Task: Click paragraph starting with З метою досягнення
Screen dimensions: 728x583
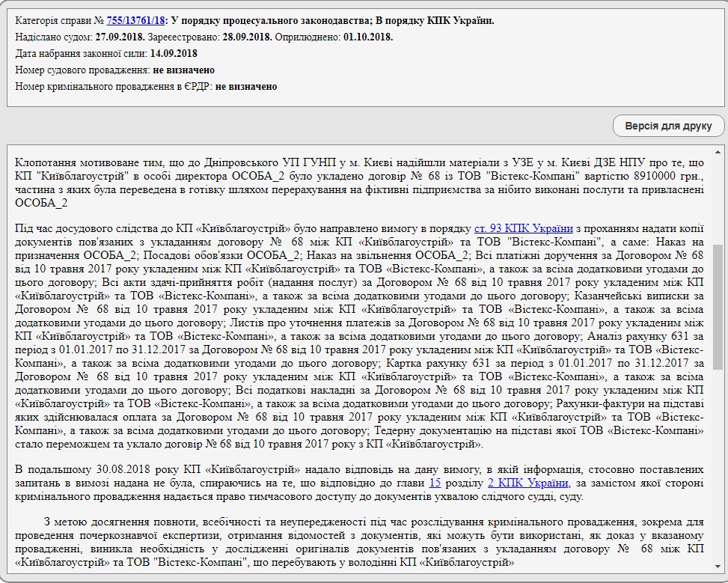Action: coord(359,541)
